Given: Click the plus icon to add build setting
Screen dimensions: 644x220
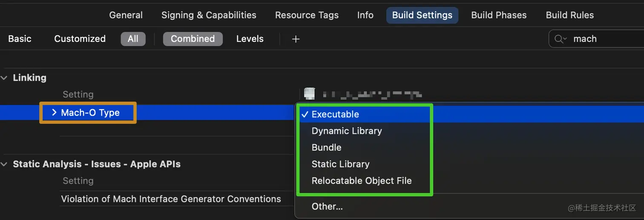Looking at the screenshot, I should coord(296,39).
